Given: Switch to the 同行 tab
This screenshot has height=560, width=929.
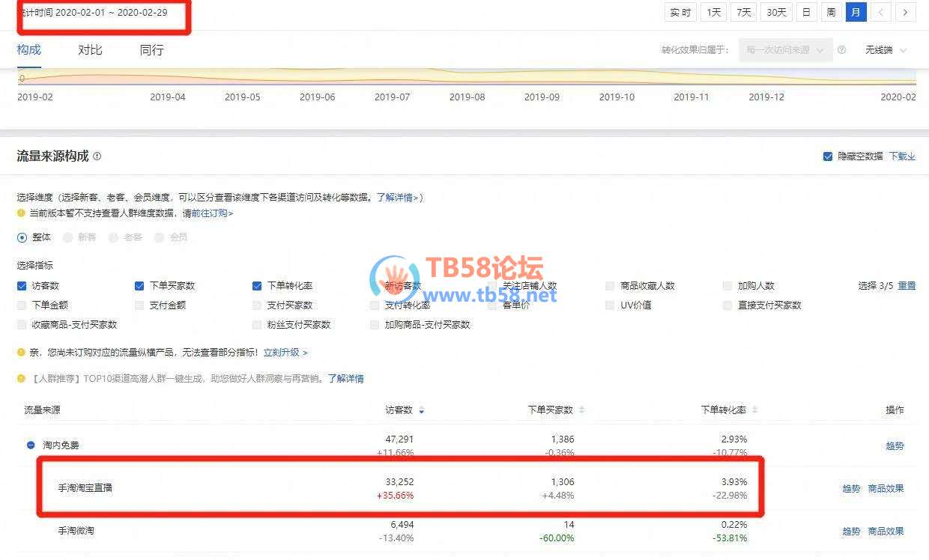Looking at the screenshot, I should point(151,50).
